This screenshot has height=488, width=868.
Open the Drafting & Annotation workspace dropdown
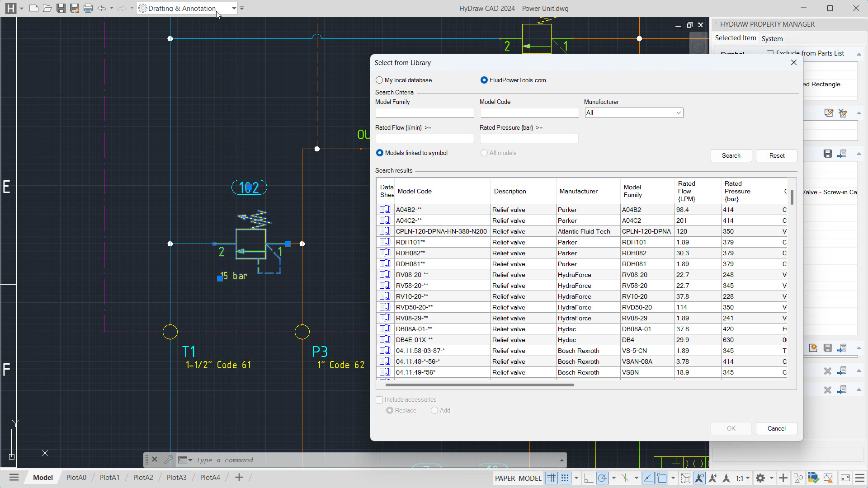tap(234, 8)
